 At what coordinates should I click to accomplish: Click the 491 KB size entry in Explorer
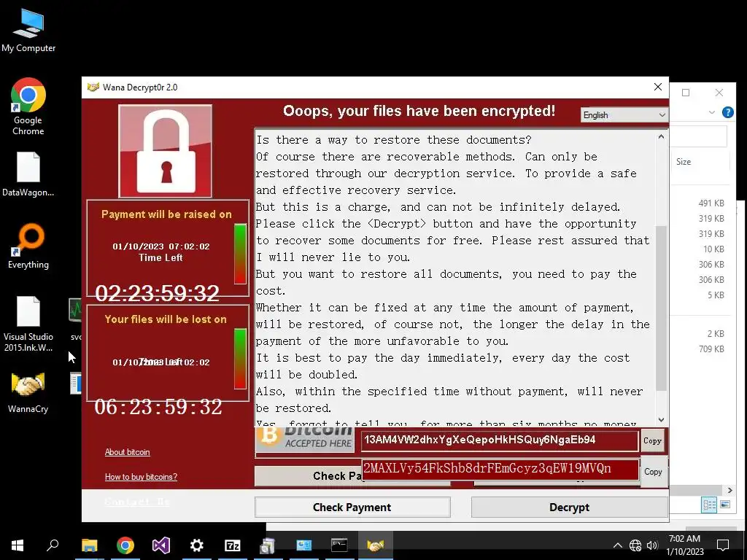click(x=711, y=203)
